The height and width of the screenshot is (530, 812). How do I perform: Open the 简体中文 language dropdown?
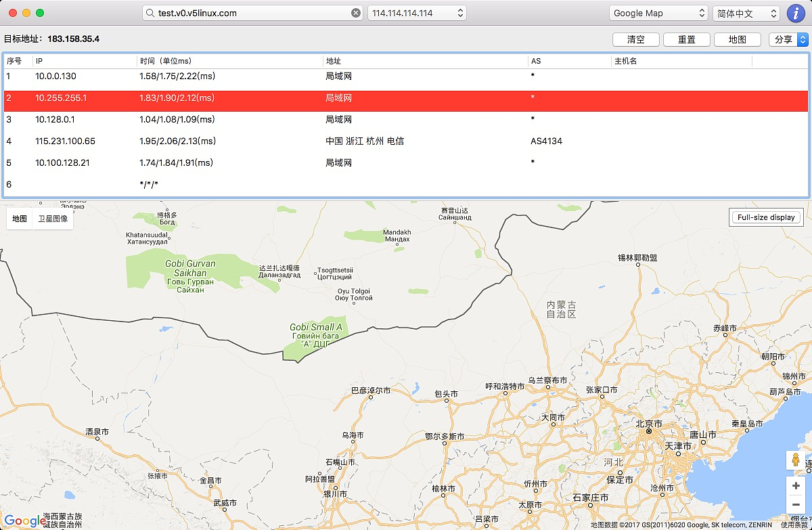[x=746, y=13]
